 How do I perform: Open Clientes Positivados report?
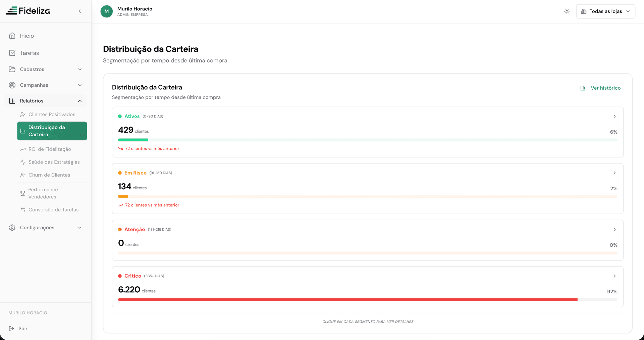(52, 114)
